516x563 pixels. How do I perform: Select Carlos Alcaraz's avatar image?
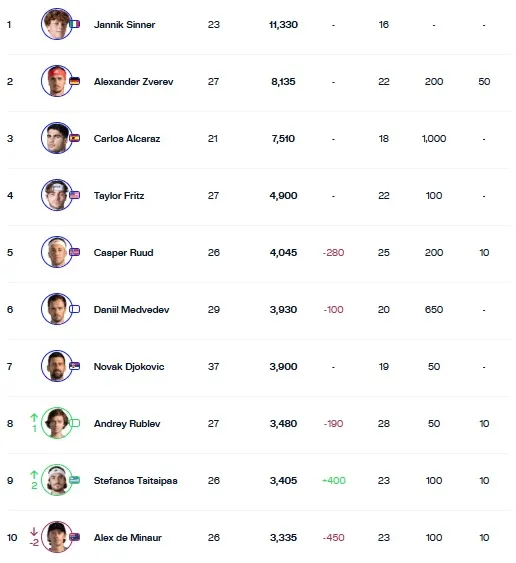coord(57,138)
